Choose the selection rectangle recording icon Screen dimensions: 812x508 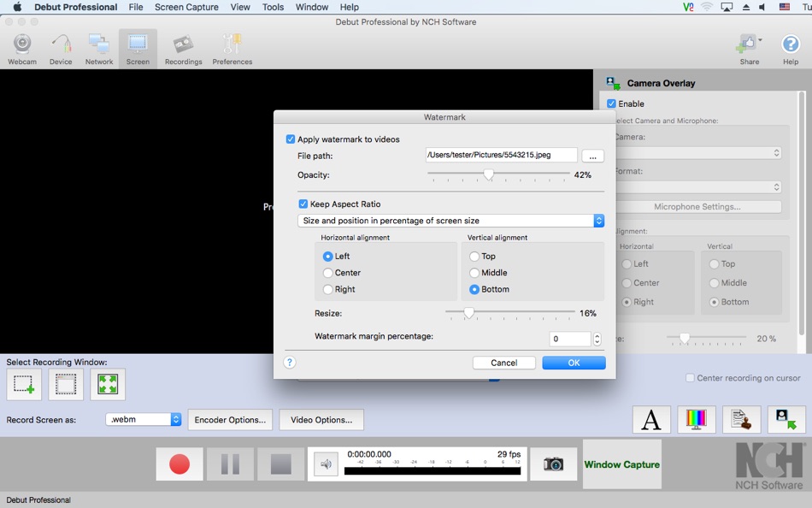point(24,384)
